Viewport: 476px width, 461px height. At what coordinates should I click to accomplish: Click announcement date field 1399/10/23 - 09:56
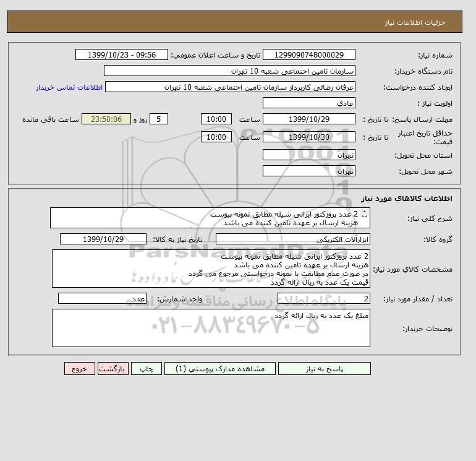click(122, 54)
